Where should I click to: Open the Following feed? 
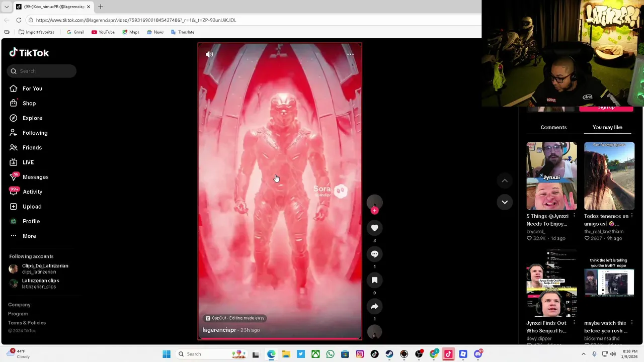coord(35,133)
